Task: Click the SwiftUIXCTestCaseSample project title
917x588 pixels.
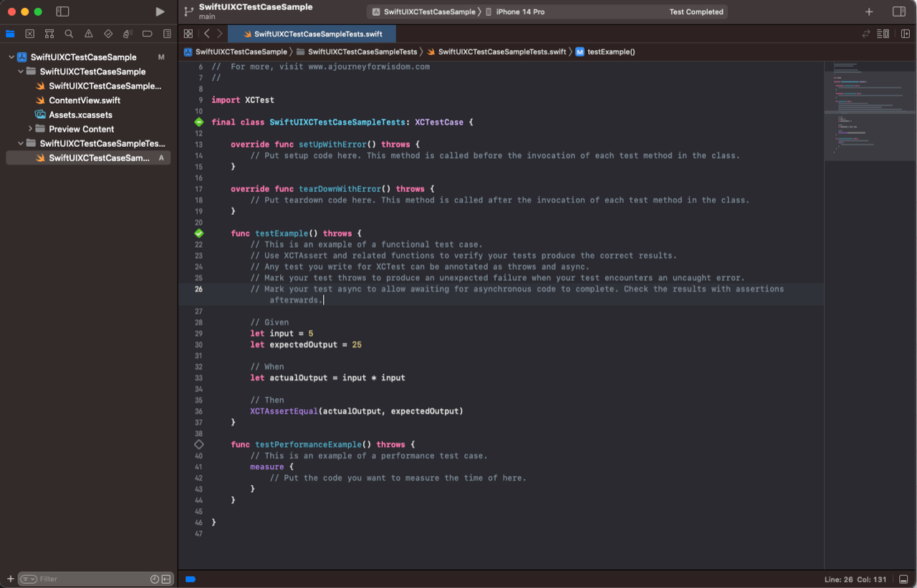Action: pos(256,6)
